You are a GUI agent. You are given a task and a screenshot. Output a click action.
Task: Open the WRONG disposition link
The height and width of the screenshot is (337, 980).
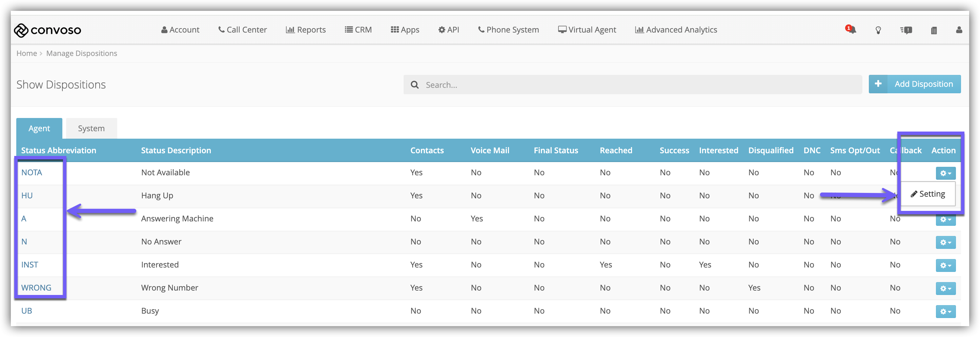tap(36, 288)
